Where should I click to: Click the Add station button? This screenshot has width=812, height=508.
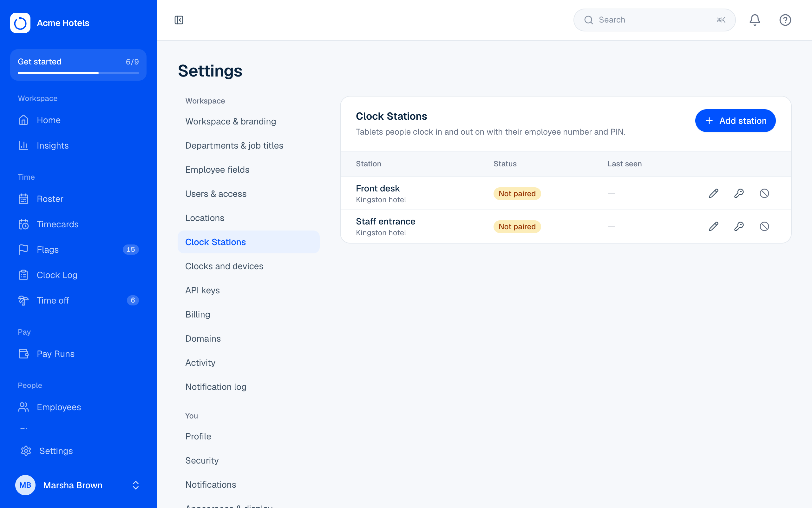coord(735,121)
